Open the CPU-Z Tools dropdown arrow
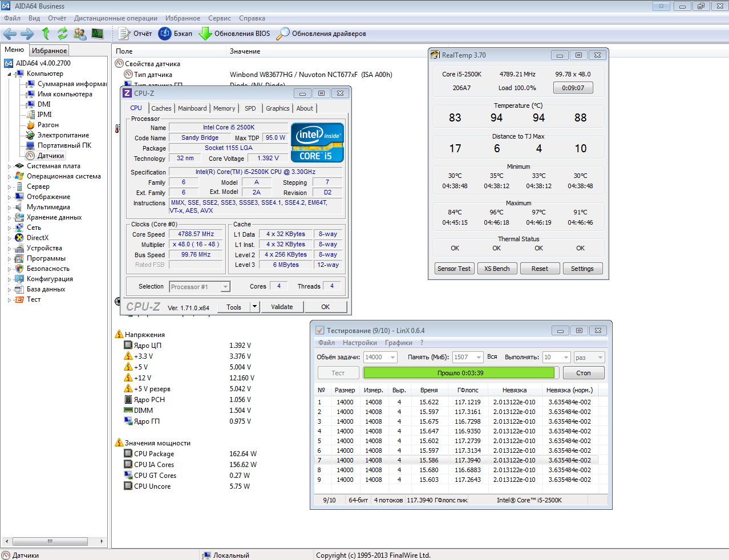Viewport: 729px width, 560px height. (254, 307)
